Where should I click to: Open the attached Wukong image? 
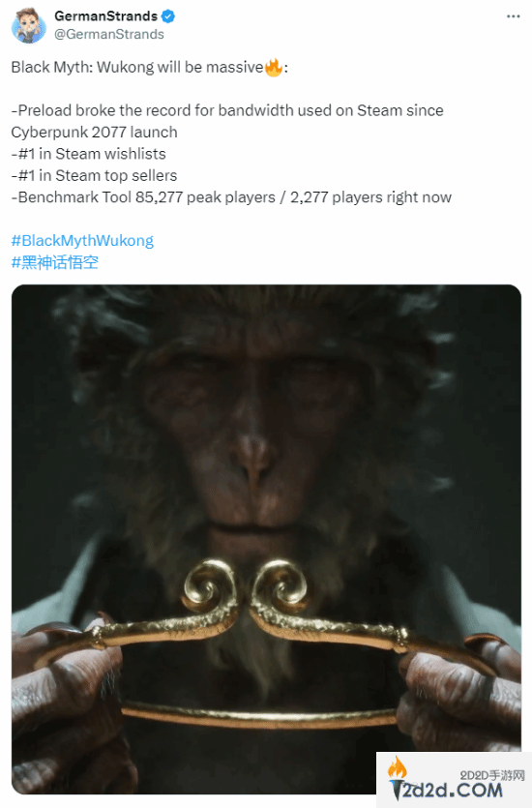click(x=266, y=539)
